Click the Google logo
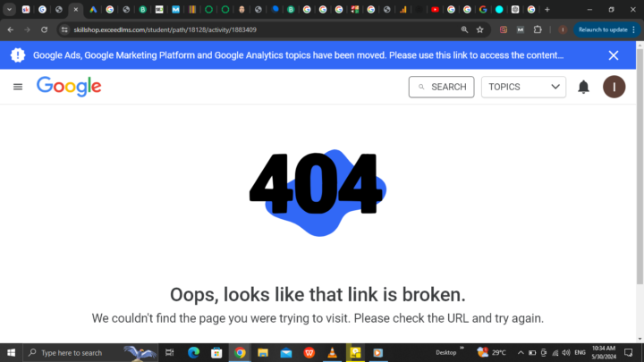 (69, 87)
